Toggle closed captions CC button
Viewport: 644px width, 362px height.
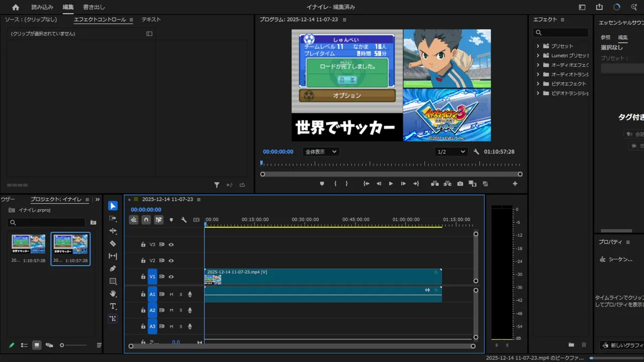196,220
